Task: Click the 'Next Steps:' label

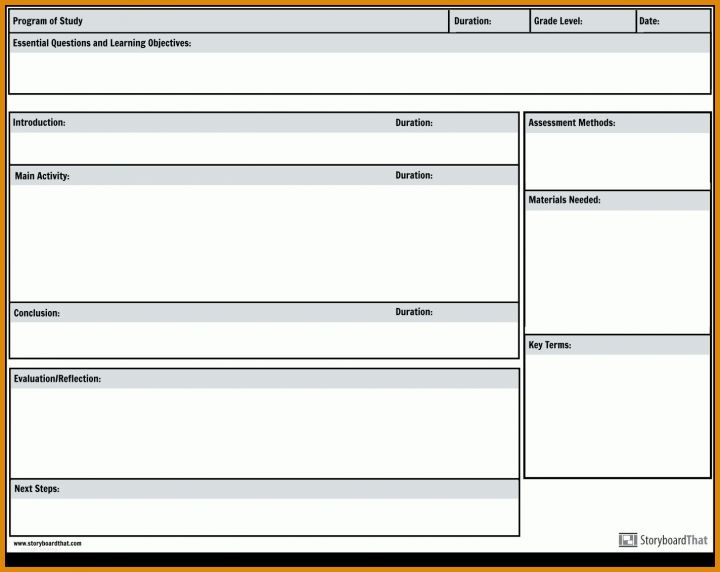Action: [37, 488]
